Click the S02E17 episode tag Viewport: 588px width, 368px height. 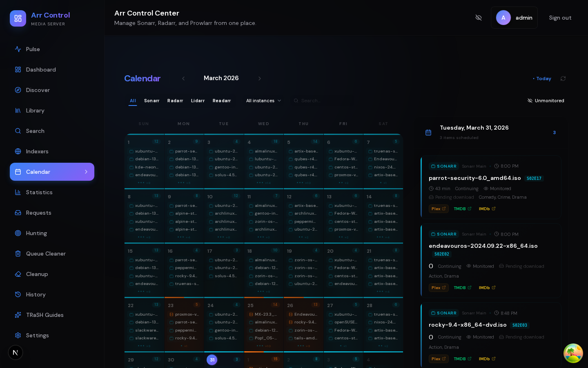pyautogui.click(x=534, y=178)
